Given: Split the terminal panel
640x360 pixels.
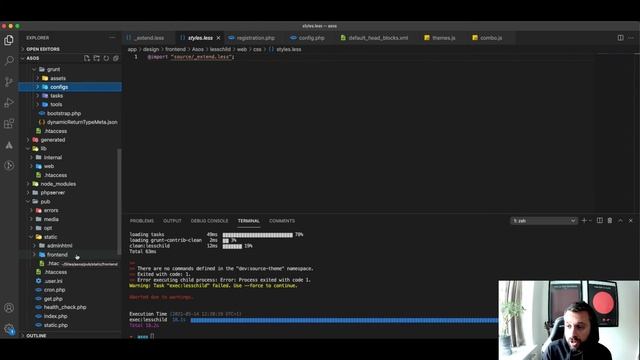Looking at the screenshot, I should (600, 220).
